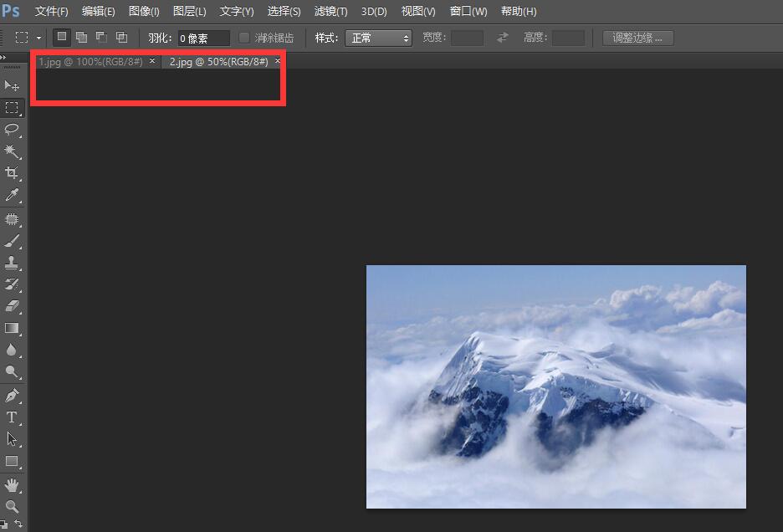The height and width of the screenshot is (532, 783).
Task: Open the 文字(Y) menu
Action: pyautogui.click(x=237, y=11)
